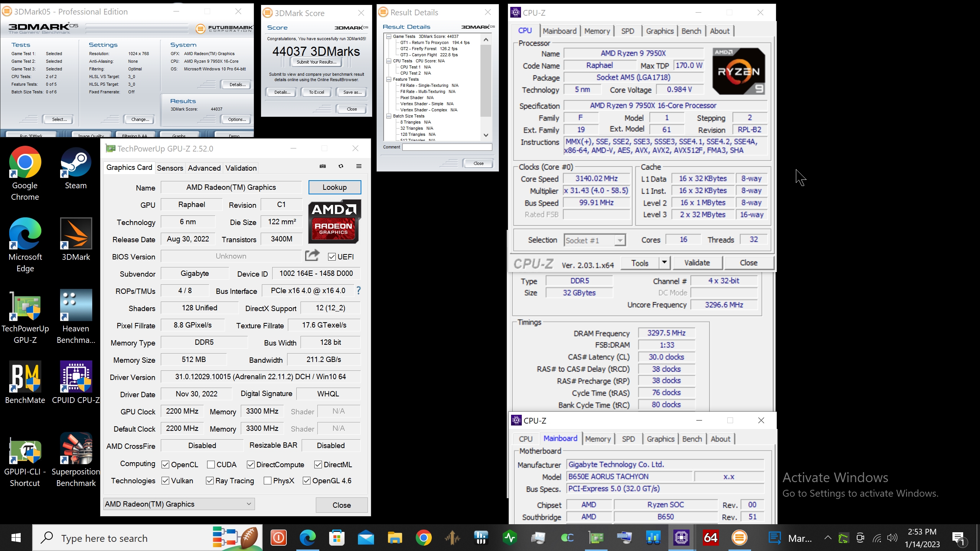Click the taskbar clock showing 2:53 PM
The width and height of the screenshot is (980, 551).
(922, 538)
